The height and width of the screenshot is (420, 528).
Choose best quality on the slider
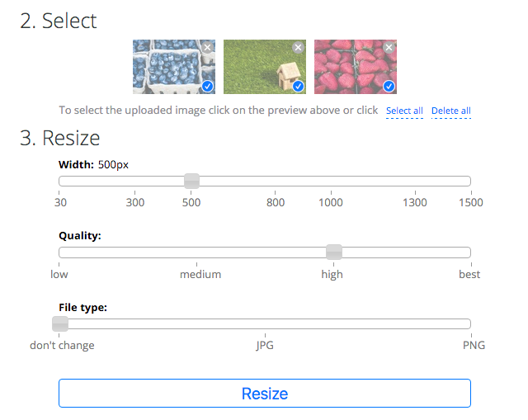[469, 252]
